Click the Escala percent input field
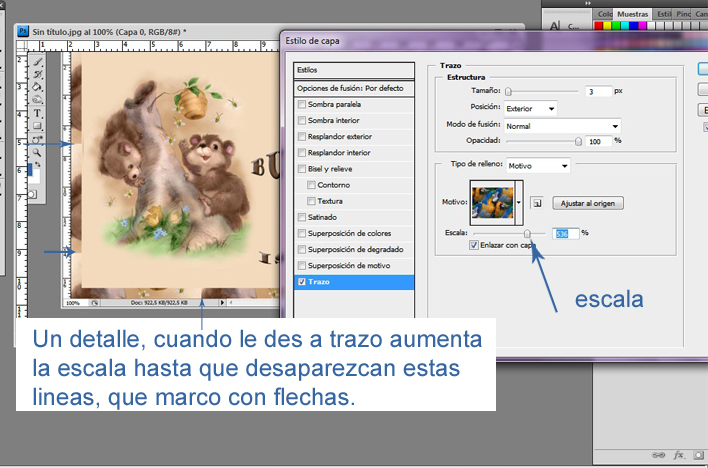Screen dimensions: 708x468 click(x=566, y=234)
